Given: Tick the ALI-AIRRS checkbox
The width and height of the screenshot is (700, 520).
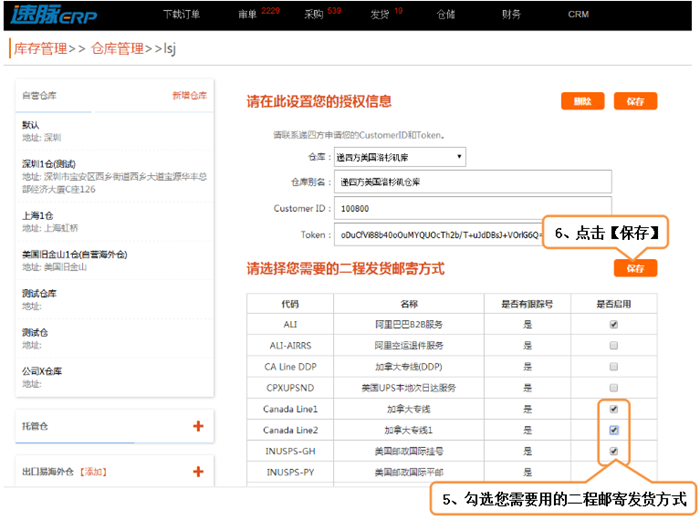Looking at the screenshot, I should coord(613,345).
